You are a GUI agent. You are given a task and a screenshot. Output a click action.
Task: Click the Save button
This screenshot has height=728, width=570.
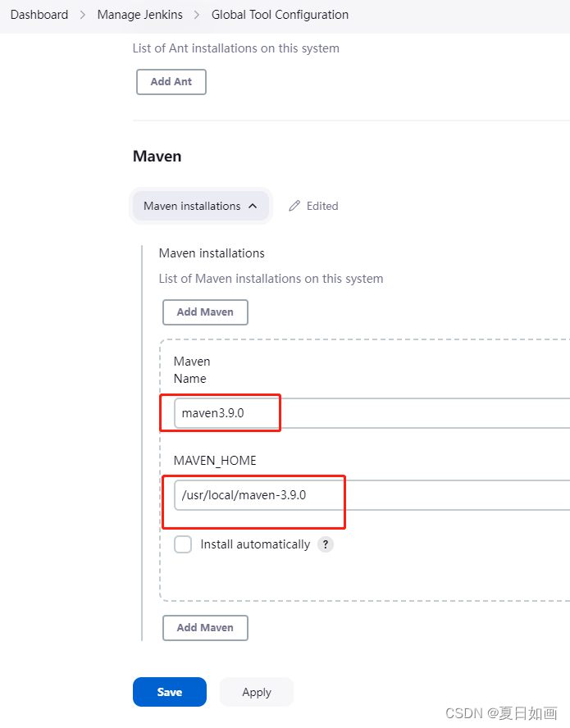pyautogui.click(x=169, y=691)
